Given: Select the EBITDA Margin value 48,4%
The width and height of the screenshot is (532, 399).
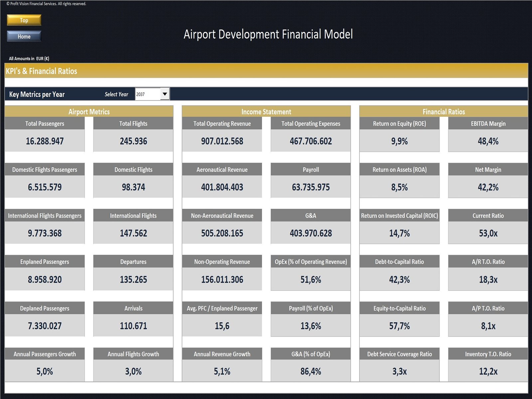Looking at the screenshot, I should click(488, 141).
